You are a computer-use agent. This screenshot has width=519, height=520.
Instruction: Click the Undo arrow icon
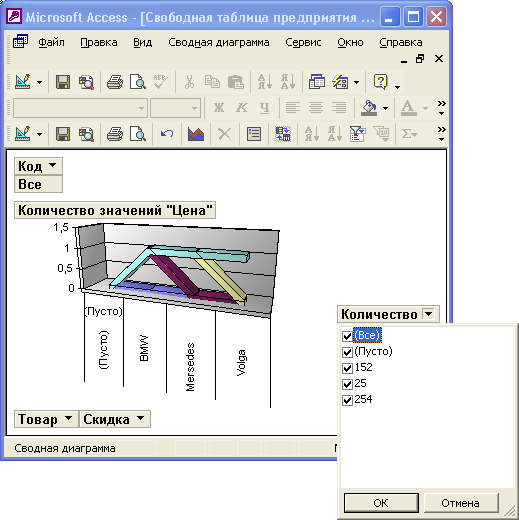pos(167,134)
